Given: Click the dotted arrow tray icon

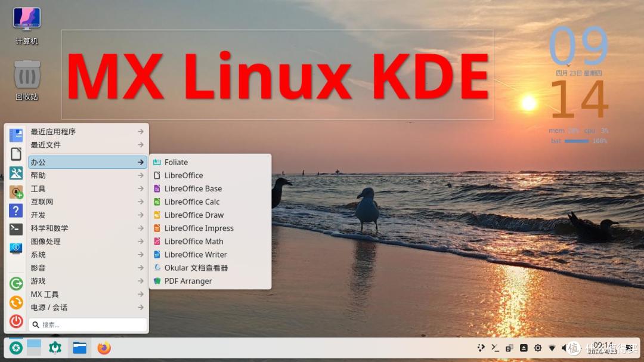Looking at the screenshot, I should 481,348.
